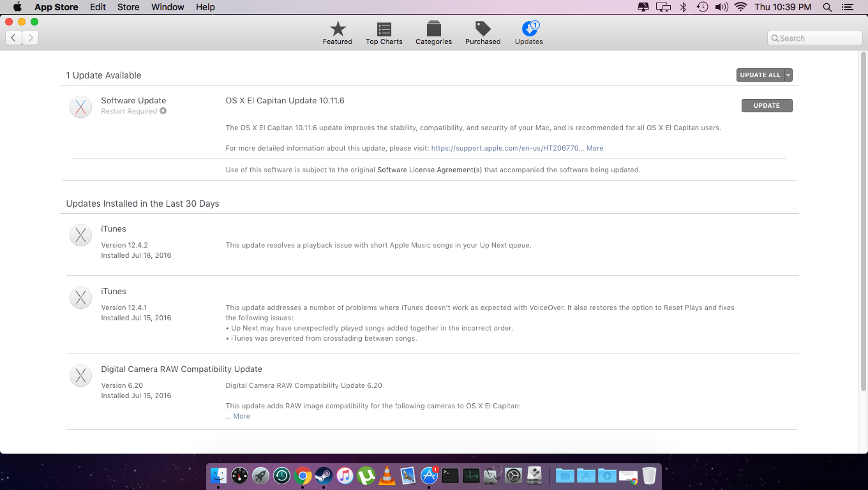Viewport: 868px width, 490px height.
Task: Expand the Update All dropdown arrow
Action: [788, 75]
